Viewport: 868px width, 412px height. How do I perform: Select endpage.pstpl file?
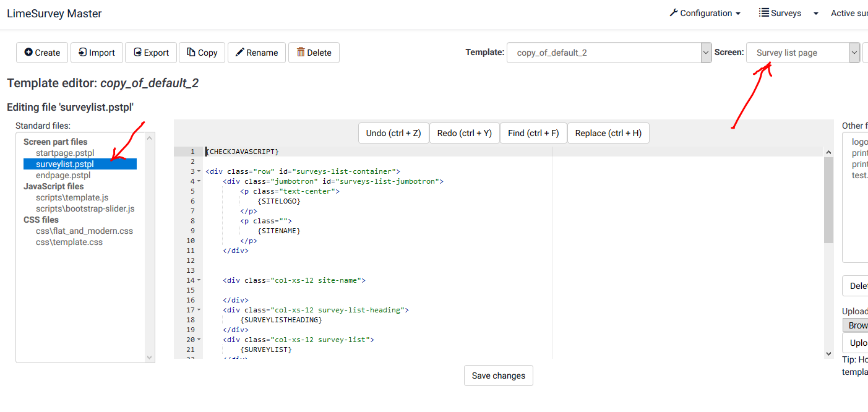63,175
